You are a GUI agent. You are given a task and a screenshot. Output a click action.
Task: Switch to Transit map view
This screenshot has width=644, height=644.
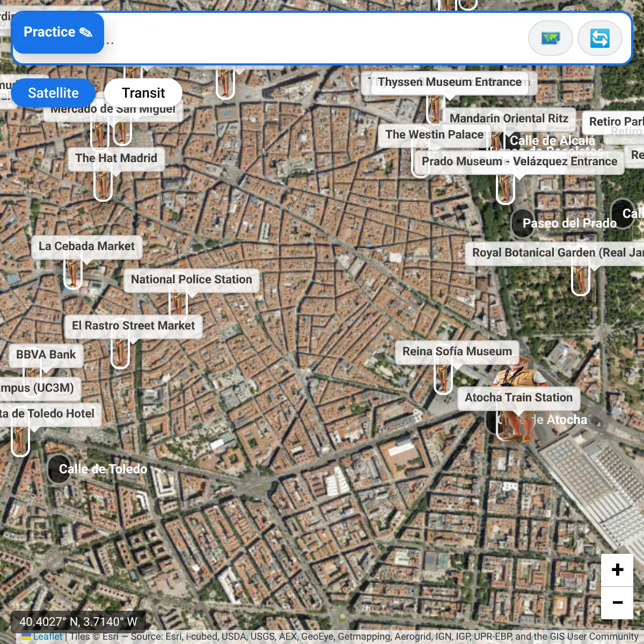click(143, 93)
